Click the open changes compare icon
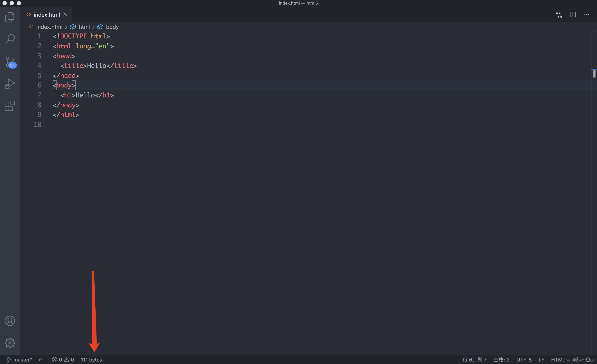The height and width of the screenshot is (364, 597). 559,15
